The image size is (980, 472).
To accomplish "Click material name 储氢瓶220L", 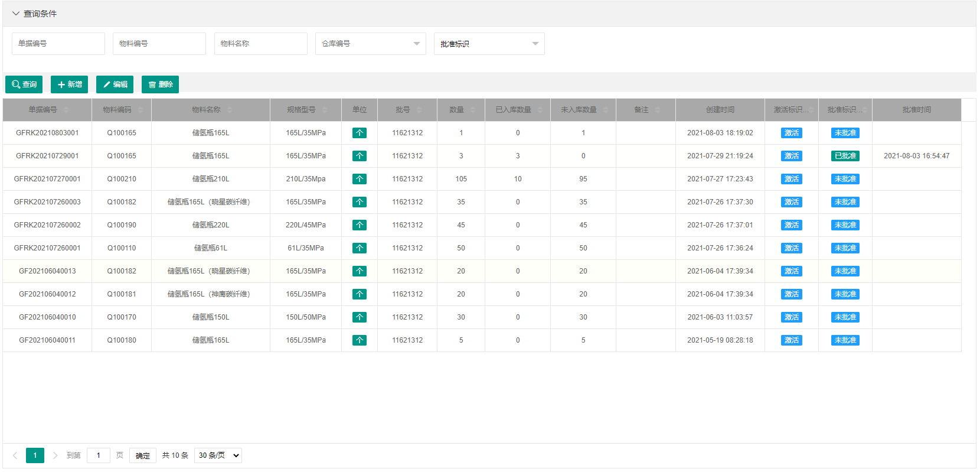I will pos(211,225).
